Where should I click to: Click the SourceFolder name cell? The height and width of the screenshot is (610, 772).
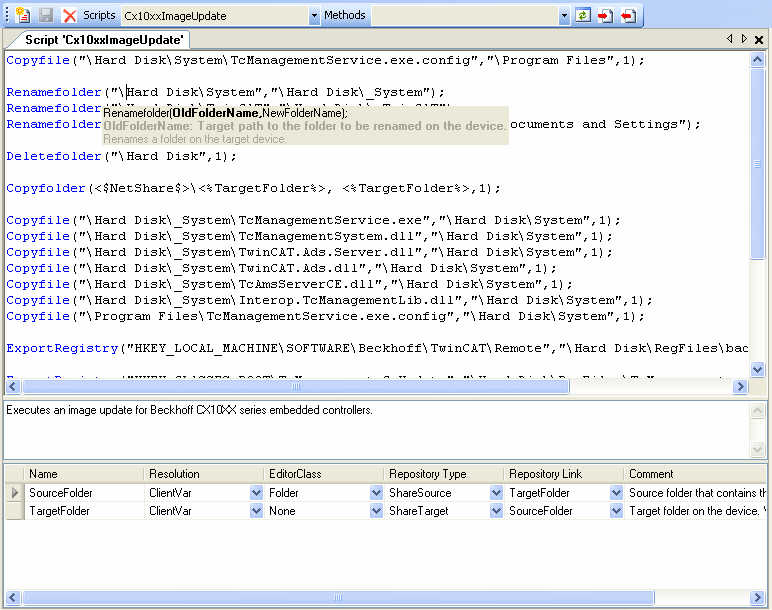click(x=84, y=492)
